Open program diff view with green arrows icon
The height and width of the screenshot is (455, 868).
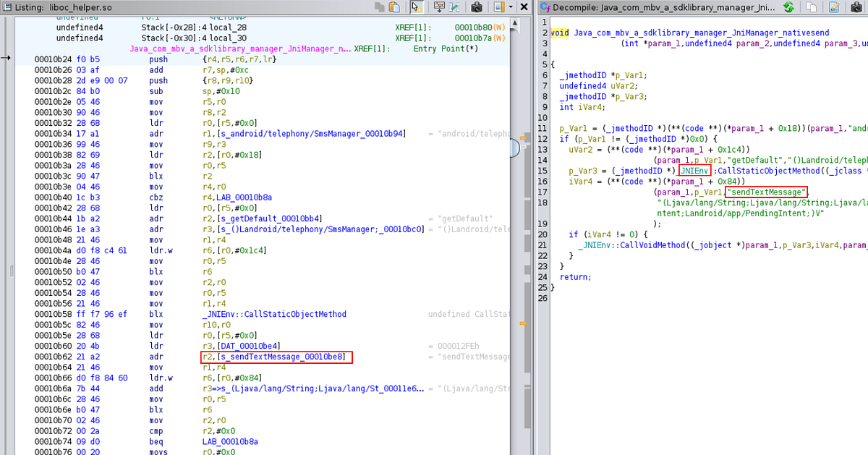(454, 5)
